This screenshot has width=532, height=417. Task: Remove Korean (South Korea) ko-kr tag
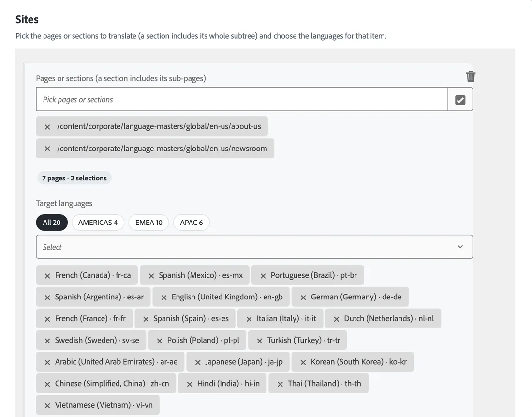click(303, 363)
